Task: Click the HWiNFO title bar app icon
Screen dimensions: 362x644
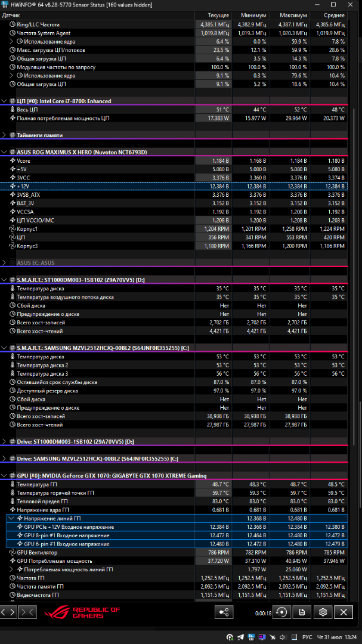Action: click(x=5, y=5)
